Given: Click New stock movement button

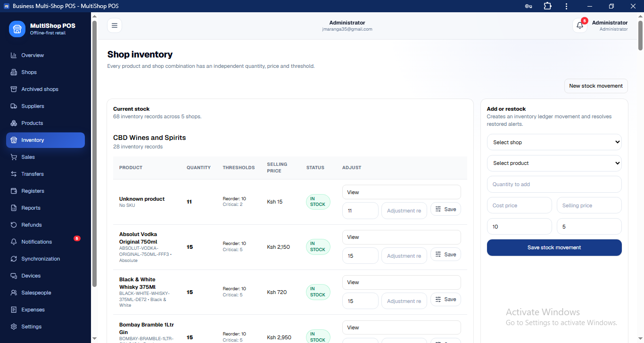Looking at the screenshot, I should point(596,86).
